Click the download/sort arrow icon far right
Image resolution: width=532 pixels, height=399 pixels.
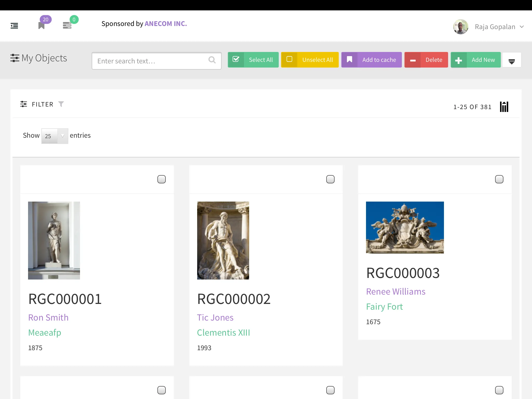coord(512,59)
